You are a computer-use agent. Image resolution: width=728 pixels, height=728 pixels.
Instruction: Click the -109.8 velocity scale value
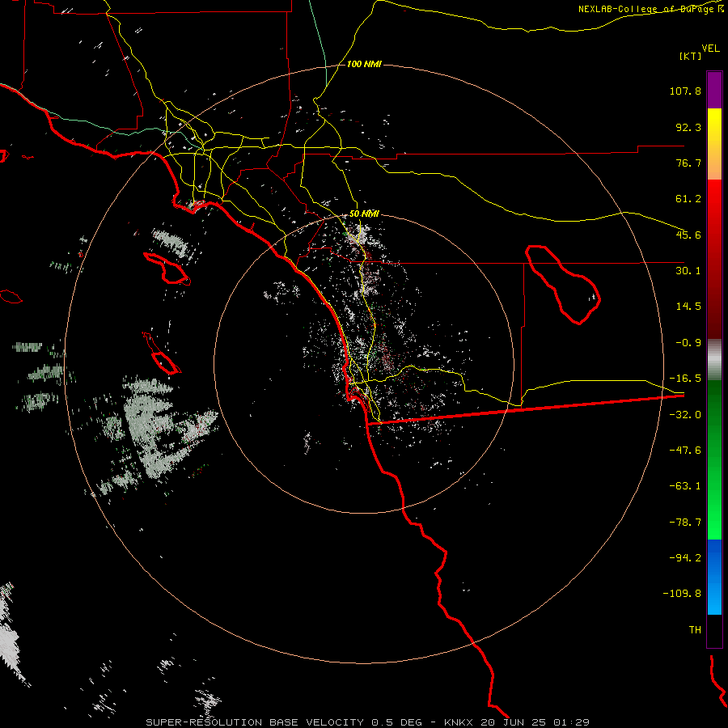682,594
